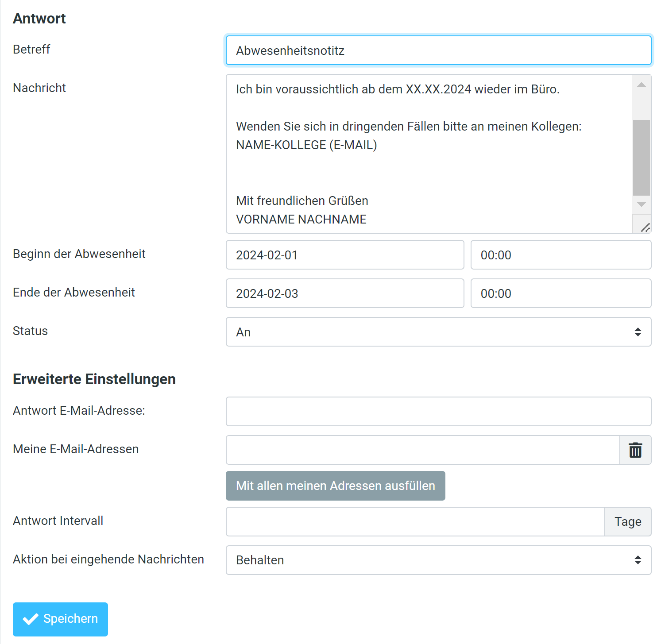Select the Ende der Abwesenheit date field
661x644 pixels.
344,293
